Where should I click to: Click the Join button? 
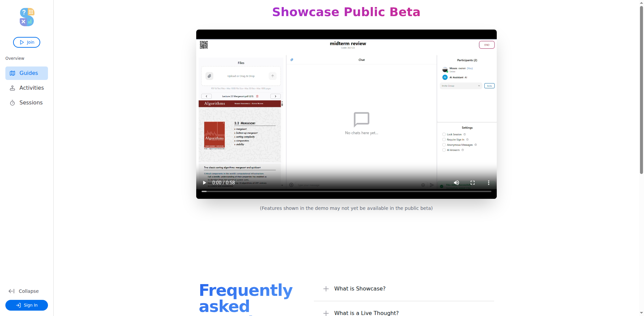(26, 42)
